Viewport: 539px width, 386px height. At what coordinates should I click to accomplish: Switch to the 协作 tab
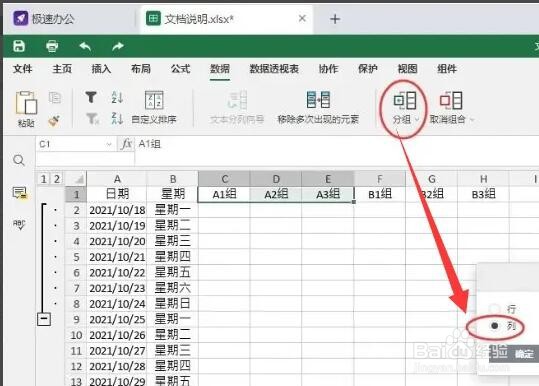coord(328,69)
